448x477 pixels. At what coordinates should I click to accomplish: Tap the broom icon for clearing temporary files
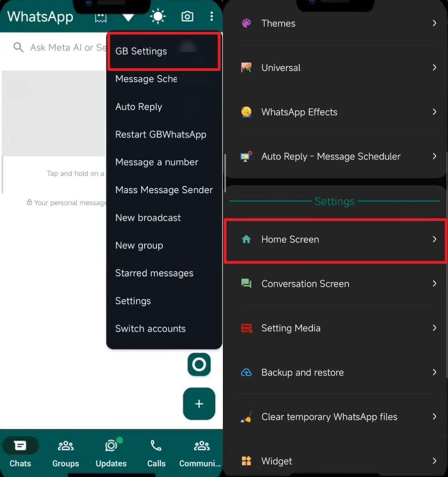pyautogui.click(x=246, y=417)
